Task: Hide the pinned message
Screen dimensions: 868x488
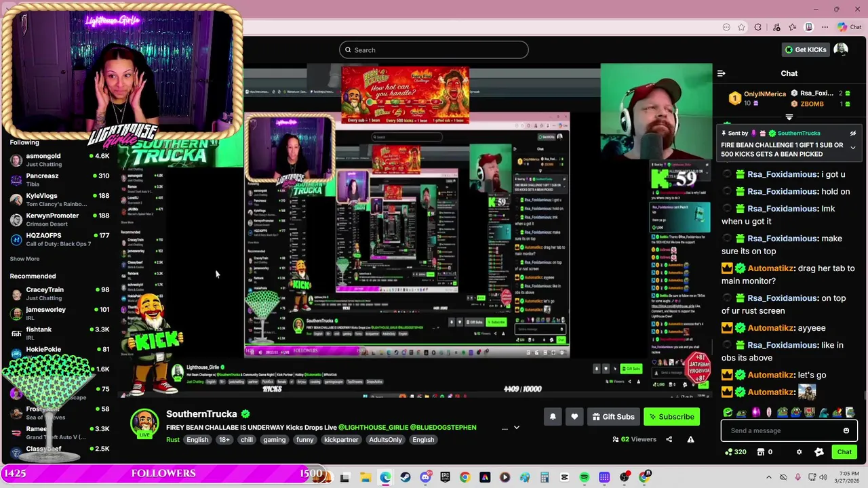Action: click(x=853, y=133)
